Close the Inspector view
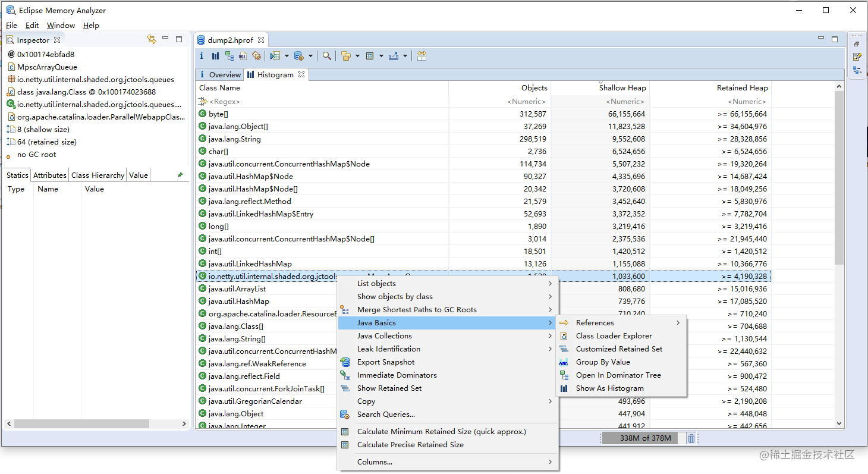 point(57,40)
